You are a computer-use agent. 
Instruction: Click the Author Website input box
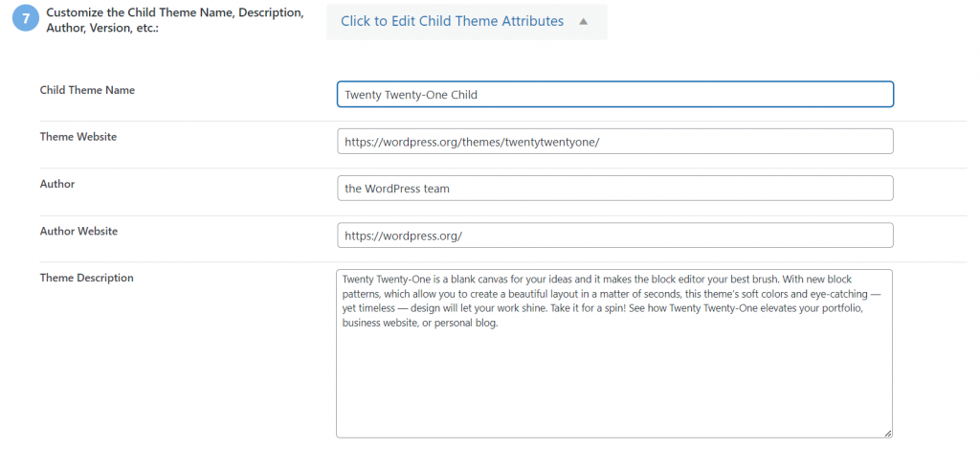(614, 236)
